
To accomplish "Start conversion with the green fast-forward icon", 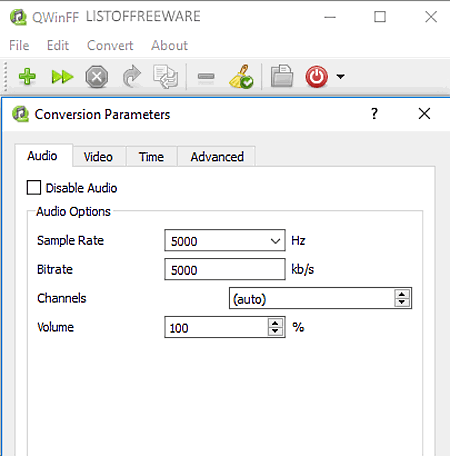I will (x=62, y=77).
